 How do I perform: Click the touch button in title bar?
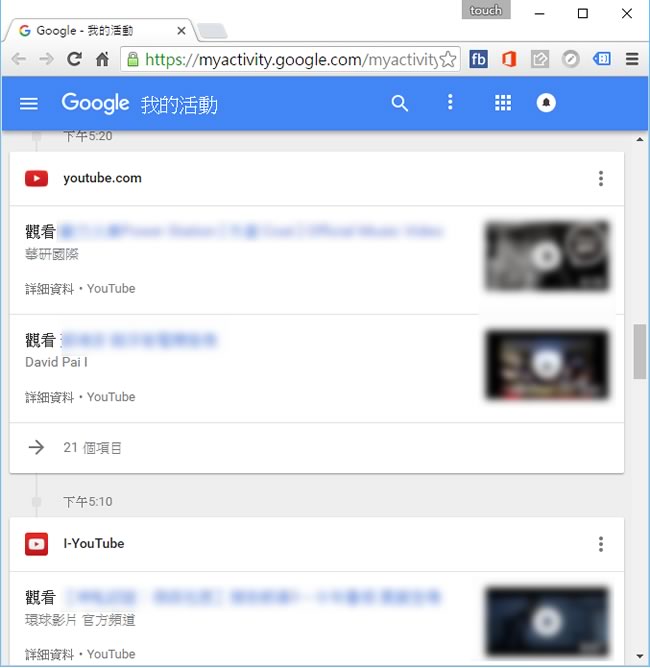click(486, 10)
